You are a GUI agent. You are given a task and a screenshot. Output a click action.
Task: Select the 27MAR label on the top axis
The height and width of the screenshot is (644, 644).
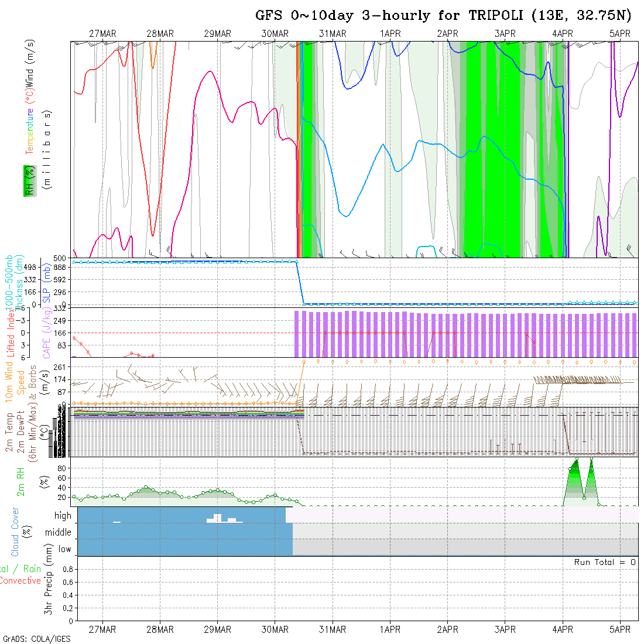(x=103, y=34)
